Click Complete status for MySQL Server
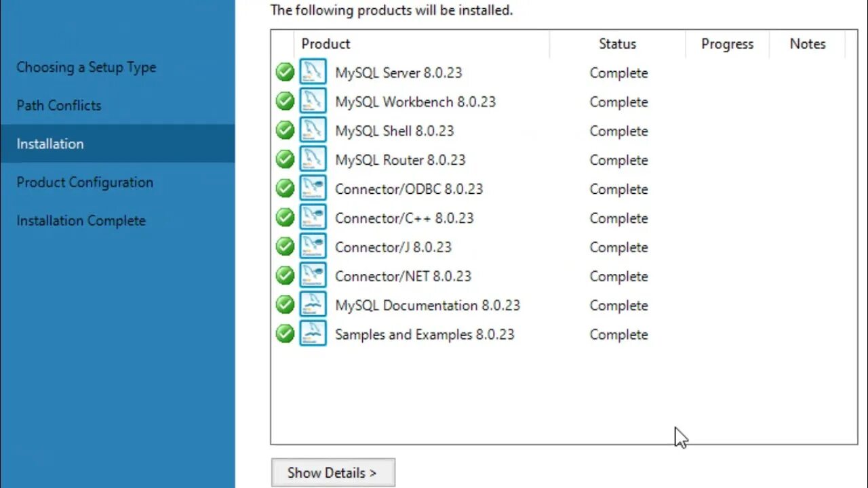This screenshot has width=868, height=488. pyautogui.click(x=618, y=73)
